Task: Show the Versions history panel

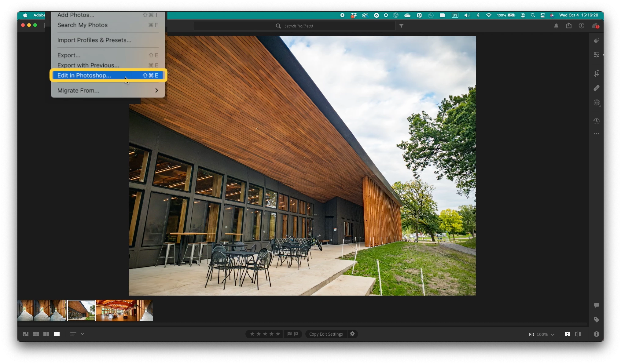Action: click(x=596, y=121)
